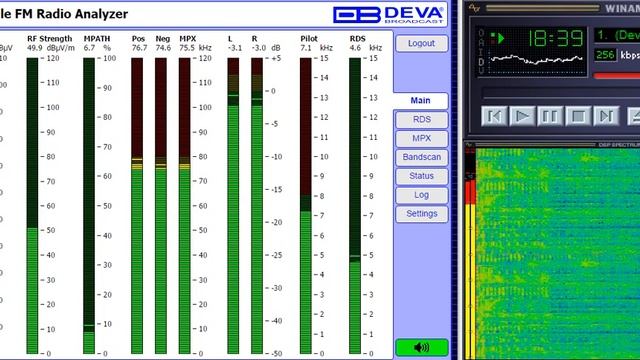
Task: Click the Pos deviation meter bar
Action: point(137,206)
